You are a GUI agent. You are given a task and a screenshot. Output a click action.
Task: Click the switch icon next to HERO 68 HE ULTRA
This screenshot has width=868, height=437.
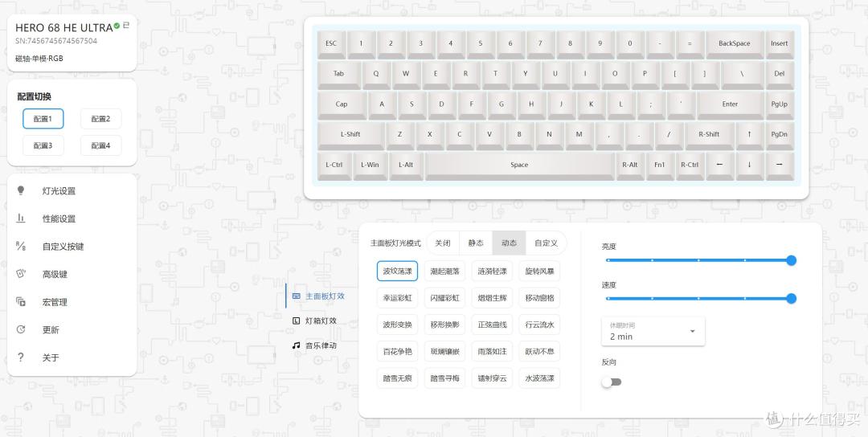(x=125, y=26)
